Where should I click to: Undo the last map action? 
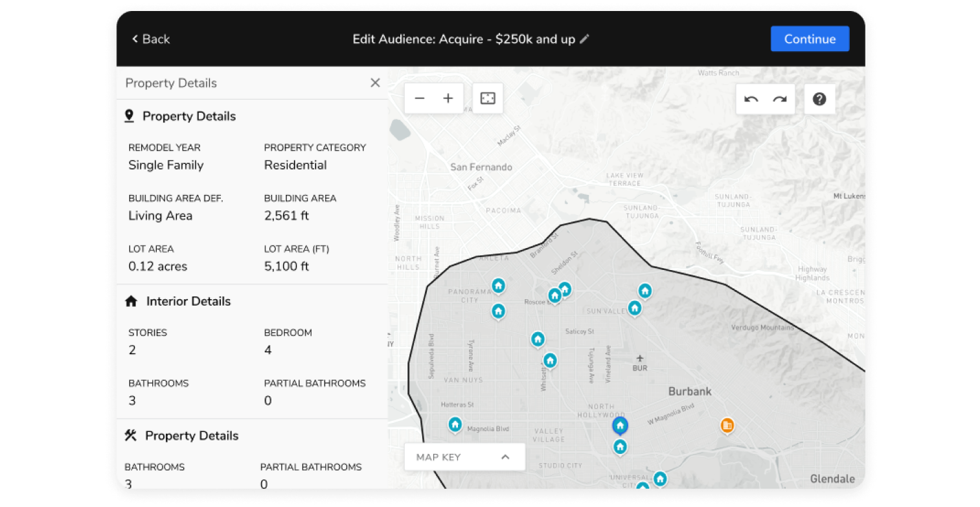pos(751,99)
